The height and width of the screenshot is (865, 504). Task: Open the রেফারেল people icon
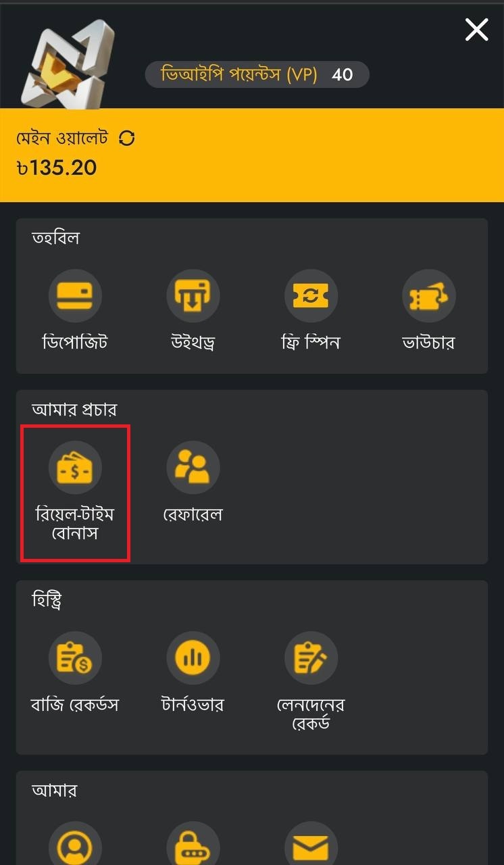tap(193, 468)
